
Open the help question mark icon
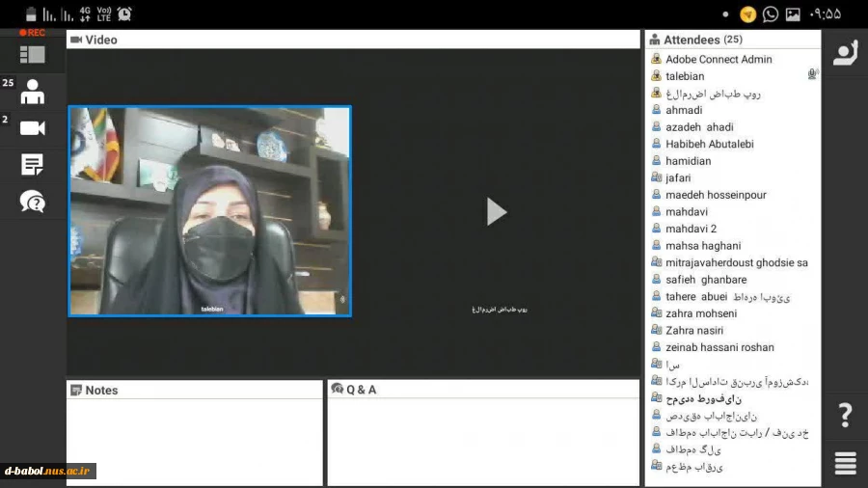(x=845, y=415)
